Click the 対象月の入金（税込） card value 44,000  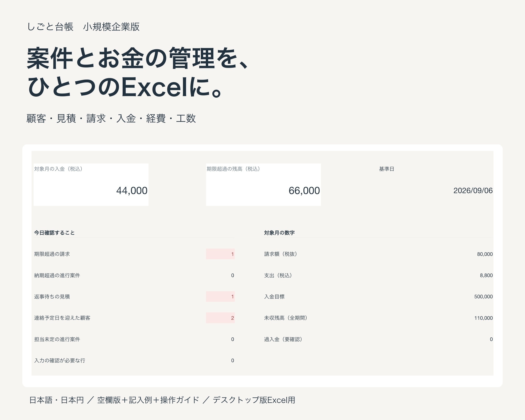click(132, 191)
